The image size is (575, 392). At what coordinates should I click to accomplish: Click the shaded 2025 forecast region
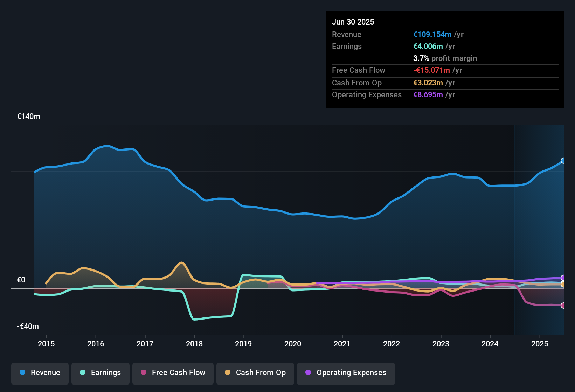click(x=539, y=227)
